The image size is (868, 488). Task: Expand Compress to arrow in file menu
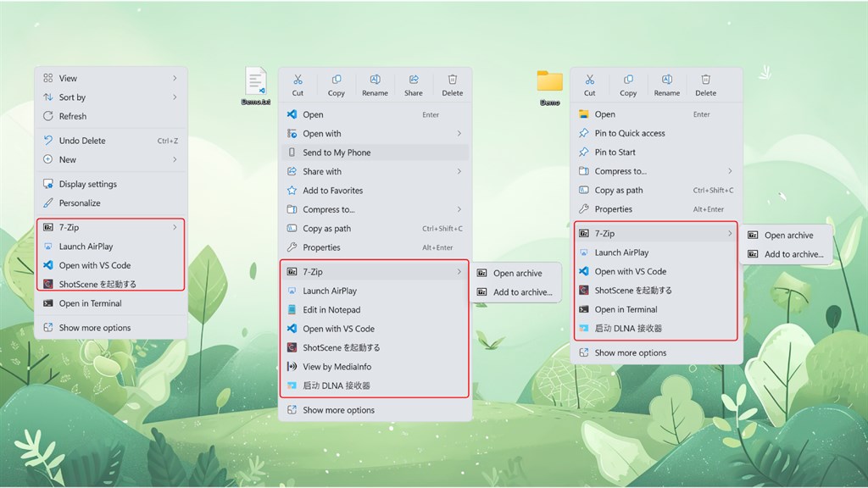(459, 210)
